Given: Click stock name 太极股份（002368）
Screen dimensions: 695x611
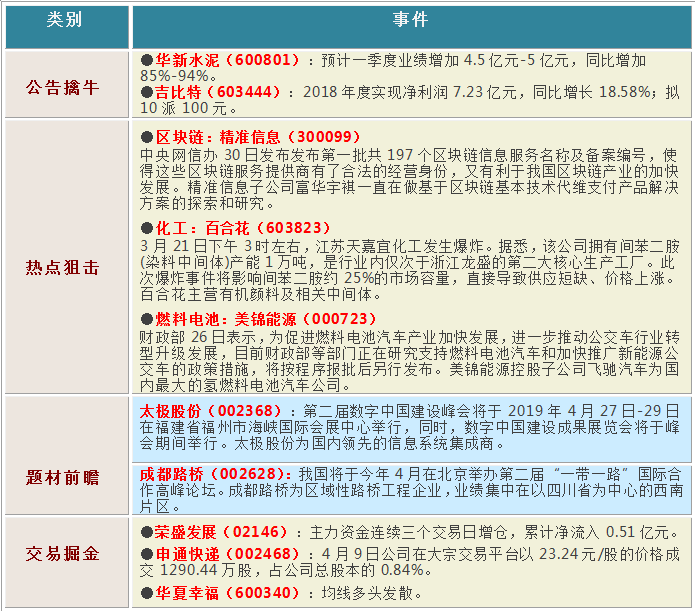Looking at the screenshot, I should 211,411.
